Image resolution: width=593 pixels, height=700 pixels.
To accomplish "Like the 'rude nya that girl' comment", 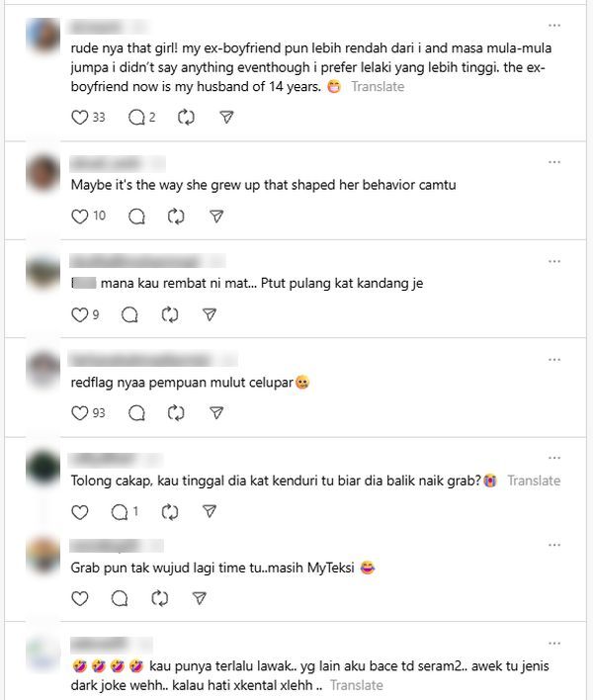I will 80,118.
